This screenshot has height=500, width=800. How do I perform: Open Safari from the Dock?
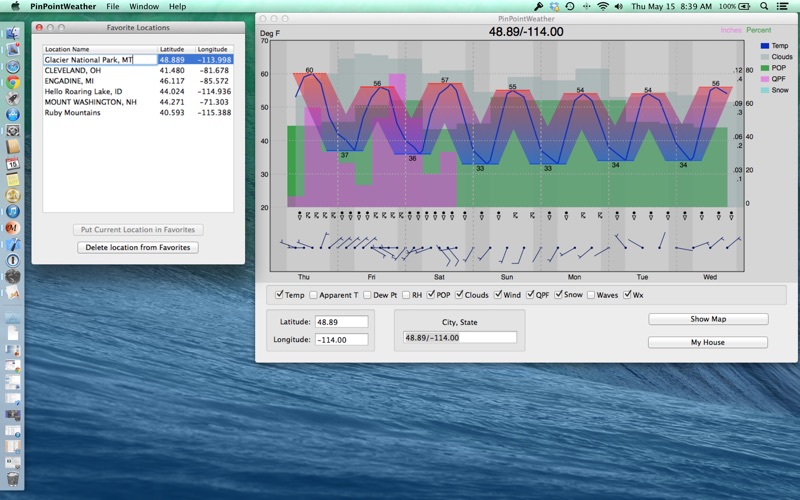(x=13, y=66)
